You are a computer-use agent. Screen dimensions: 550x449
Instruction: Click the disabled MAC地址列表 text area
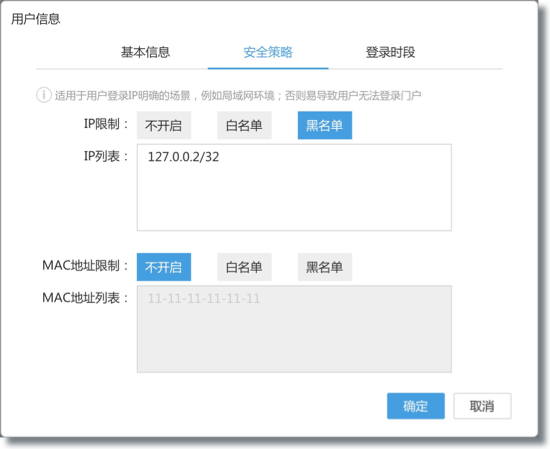pyautogui.click(x=294, y=329)
